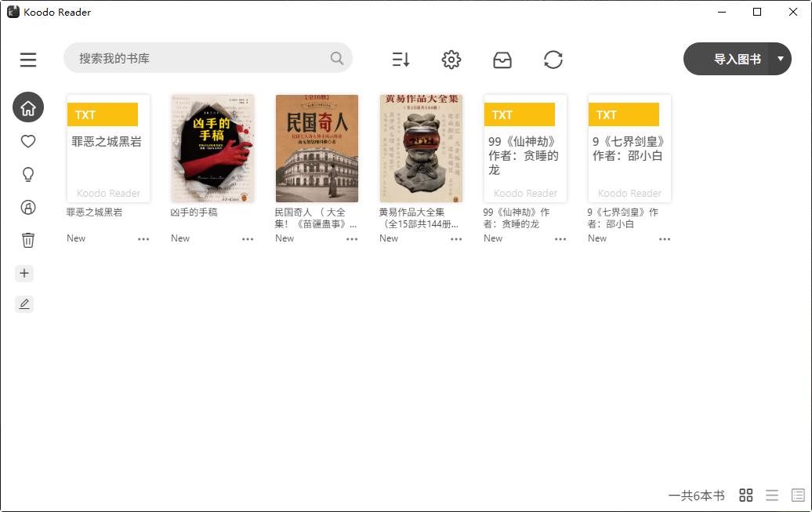Click the 黄易作品大全集 title text below cover

(419, 218)
